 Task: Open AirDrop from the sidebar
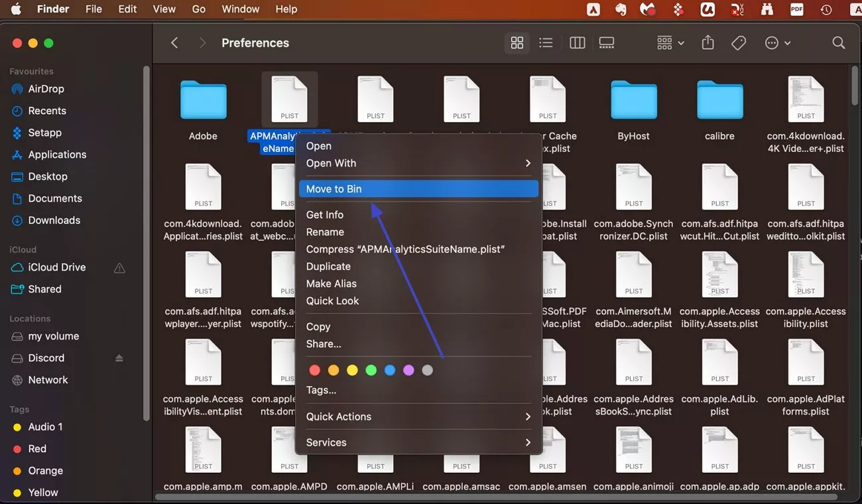tap(46, 88)
